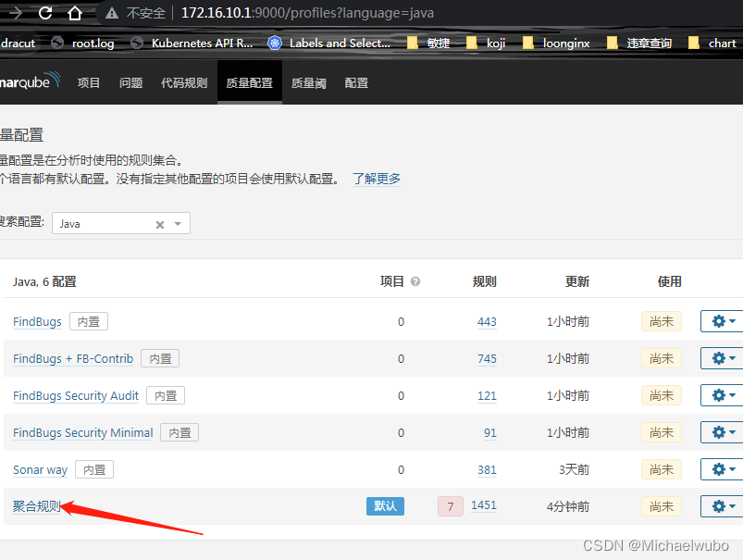View the 1451 rules of 聚合规则
Screen dimensions: 743x560
tap(484, 505)
